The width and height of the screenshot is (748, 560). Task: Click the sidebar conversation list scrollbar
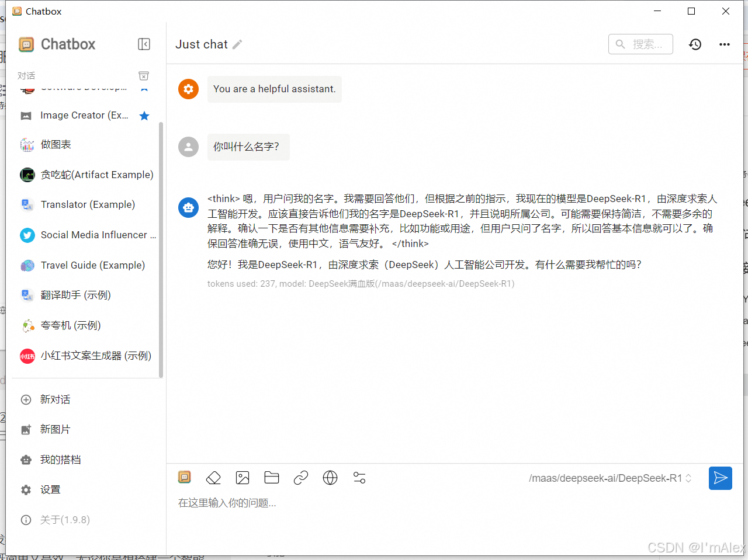point(161,250)
